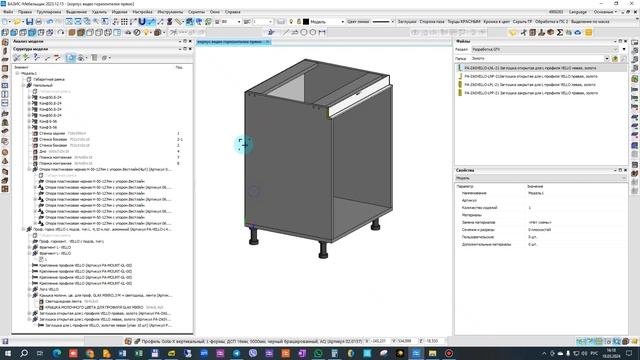Click the Скрыть ПР button

tap(522, 22)
